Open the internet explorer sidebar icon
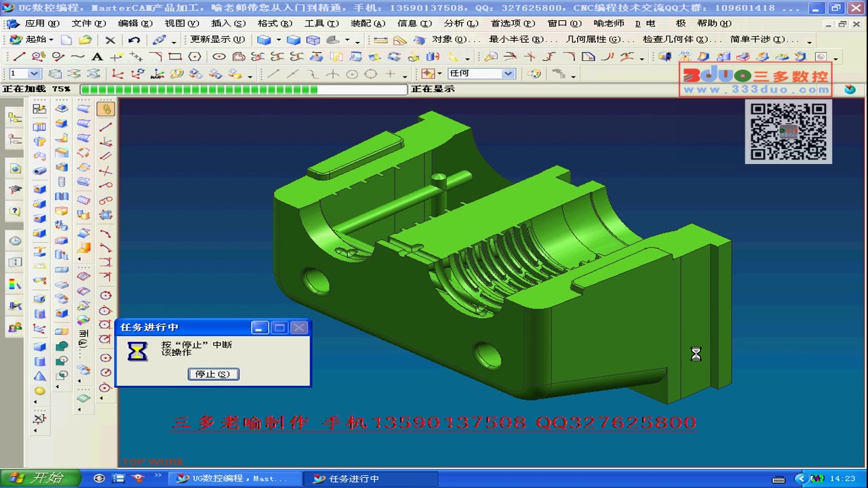This screenshot has height=488, width=868. click(15, 168)
